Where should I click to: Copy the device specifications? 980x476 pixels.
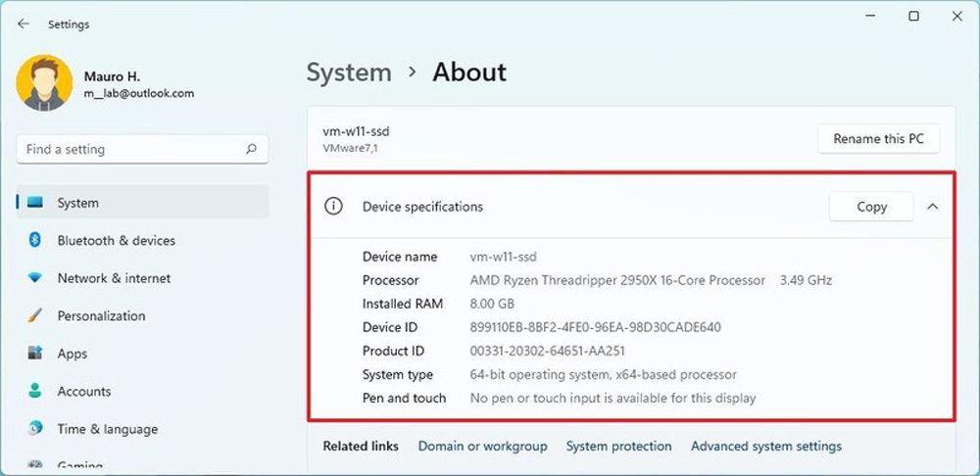[871, 207]
